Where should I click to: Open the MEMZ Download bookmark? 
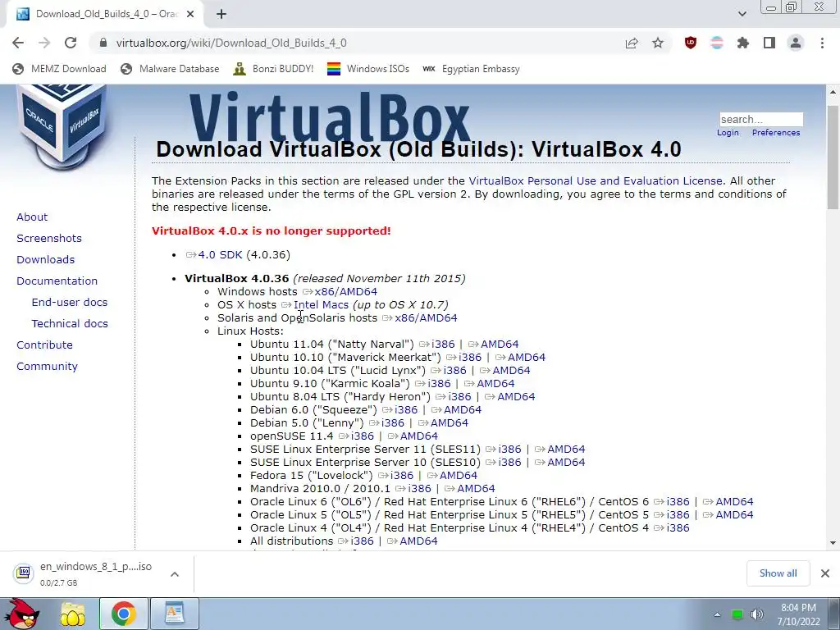point(59,69)
